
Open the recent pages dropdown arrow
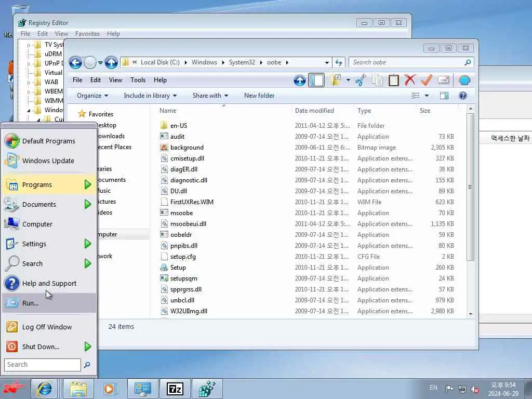pyautogui.click(x=100, y=63)
